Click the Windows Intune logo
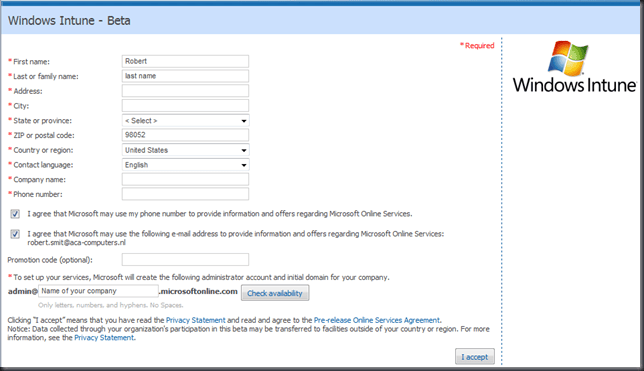Viewport: 644px width, 371px height. [x=574, y=67]
